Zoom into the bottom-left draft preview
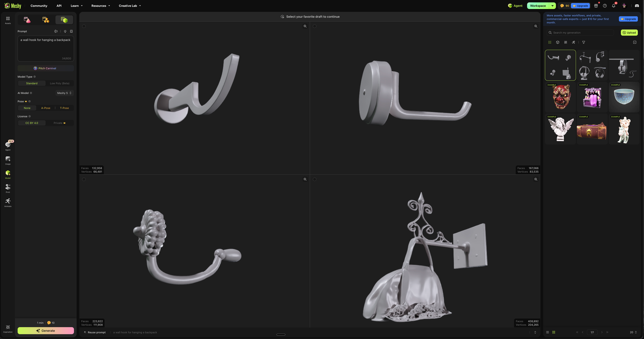The image size is (644, 339). 305,179
